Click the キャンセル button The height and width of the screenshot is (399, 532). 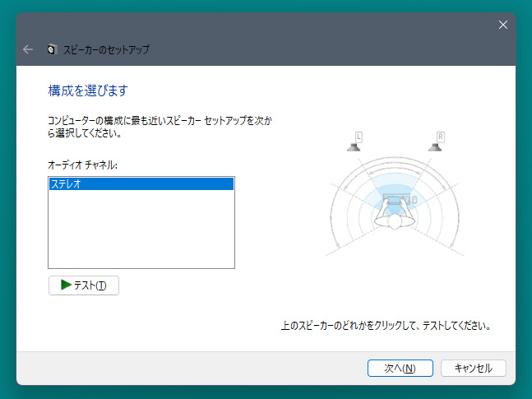pyautogui.click(x=474, y=368)
